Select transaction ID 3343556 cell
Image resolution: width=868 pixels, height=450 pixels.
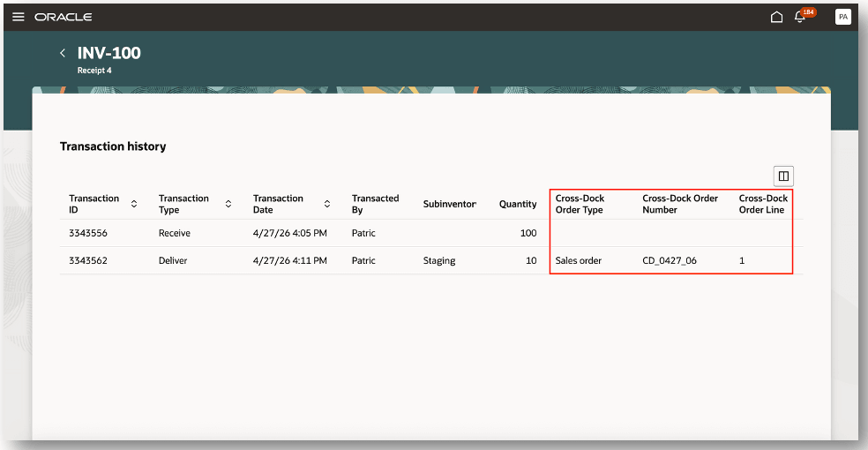88,233
